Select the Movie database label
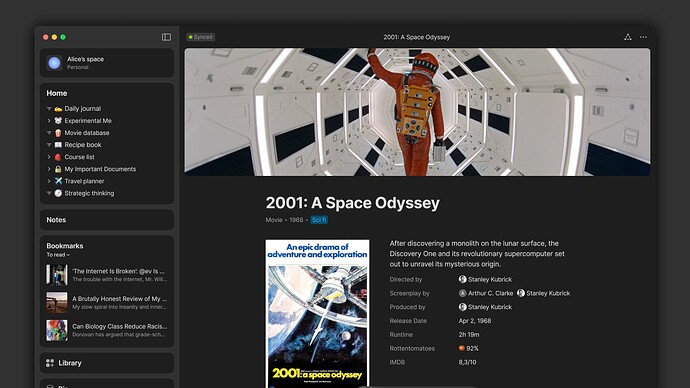This screenshot has width=690, height=388. (87, 133)
